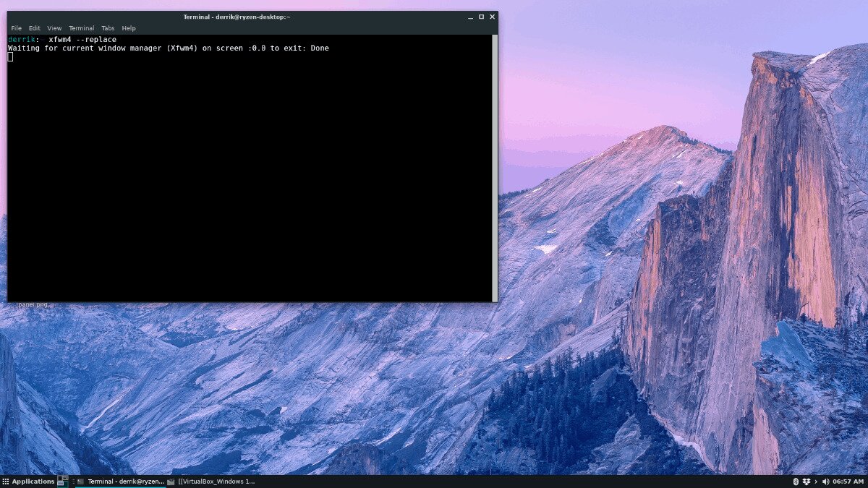Click the VirtualBox window icon in taskbar
The width and height of the screenshot is (868, 488).
[x=171, y=481]
